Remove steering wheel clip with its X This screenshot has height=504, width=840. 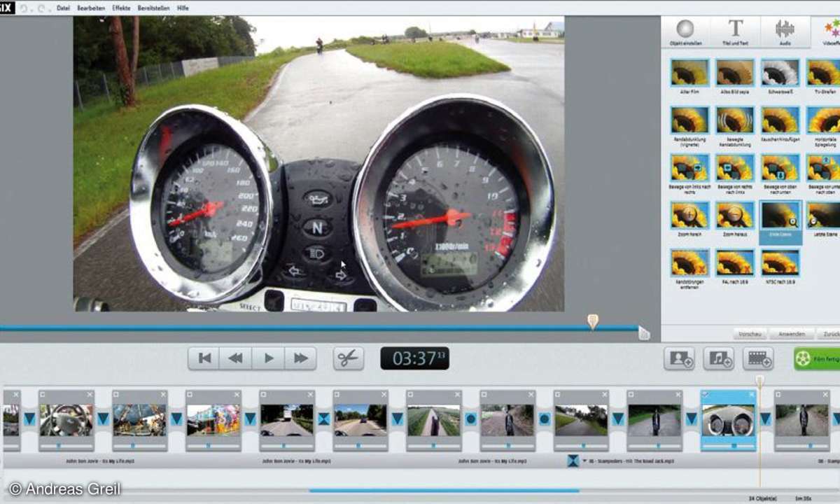tap(90, 395)
